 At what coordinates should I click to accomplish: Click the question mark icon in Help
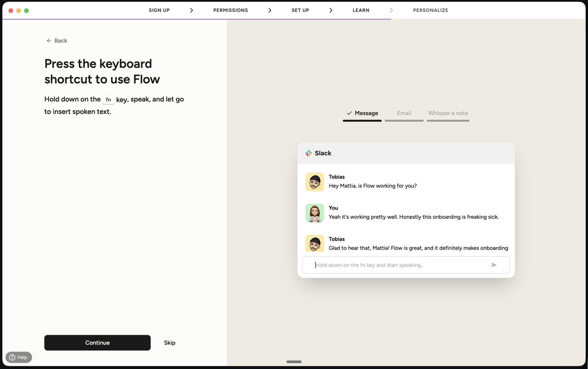[x=12, y=357]
